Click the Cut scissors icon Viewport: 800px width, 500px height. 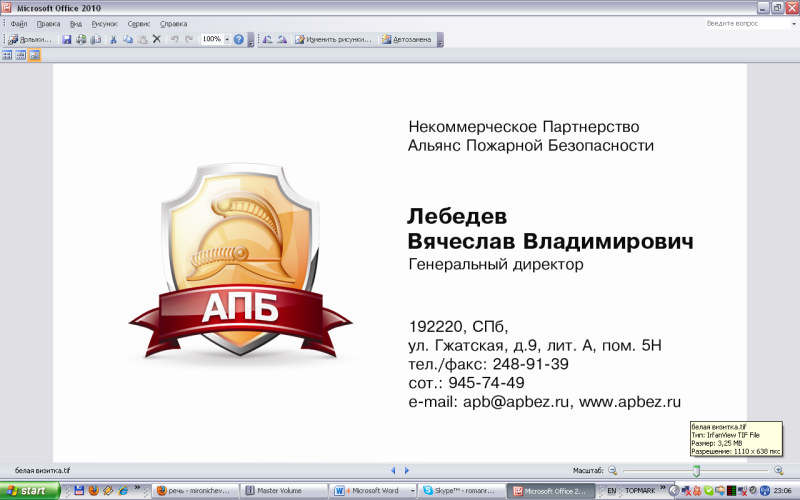113,39
